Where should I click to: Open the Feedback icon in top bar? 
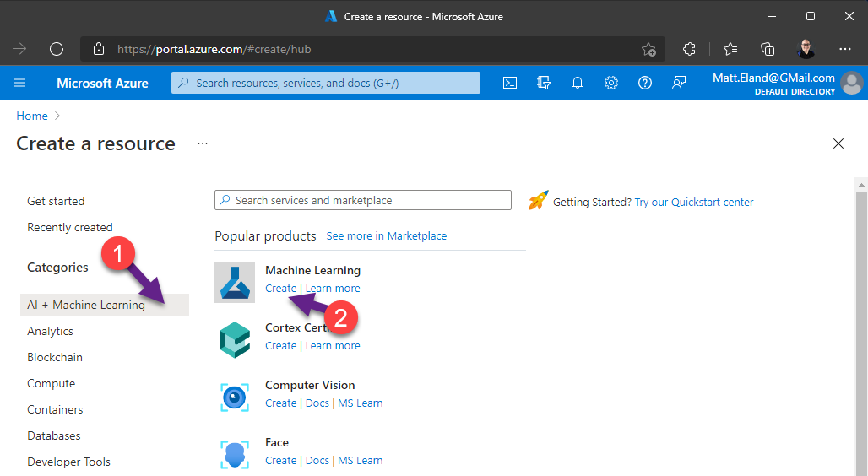point(679,83)
